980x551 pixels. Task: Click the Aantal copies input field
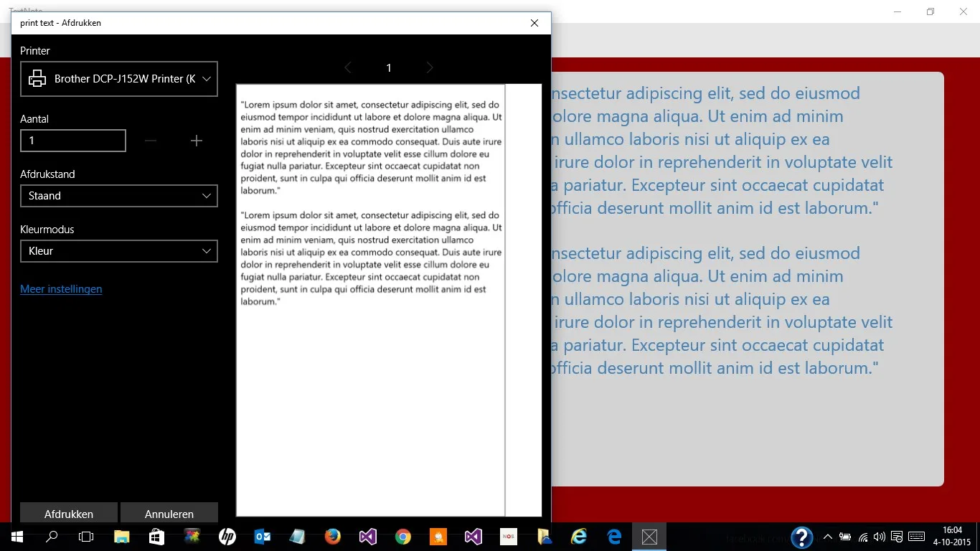pyautogui.click(x=73, y=141)
